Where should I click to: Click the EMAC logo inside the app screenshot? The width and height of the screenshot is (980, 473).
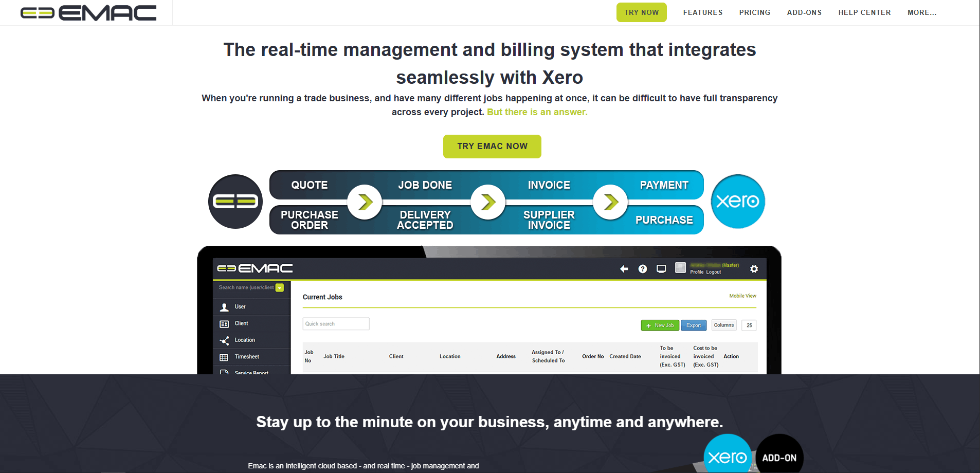tap(255, 268)
